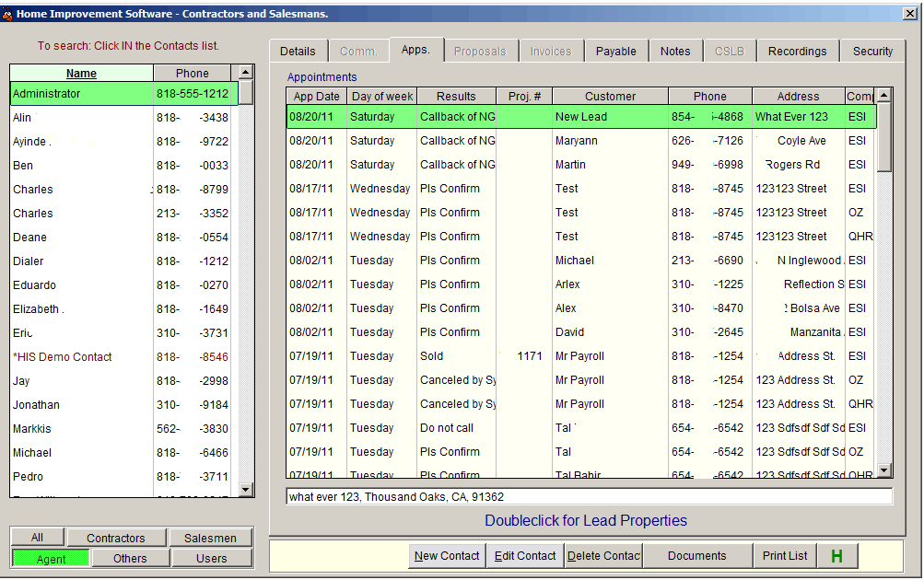The image size is (924, 580).
Task: Sort contacts by Name column header
Action: [x=81, y=73]
